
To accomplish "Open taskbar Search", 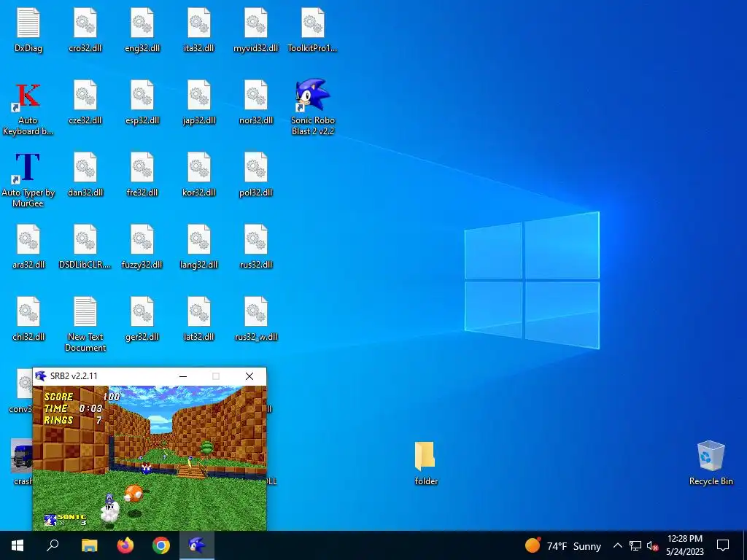I will [x=53, y=545].
